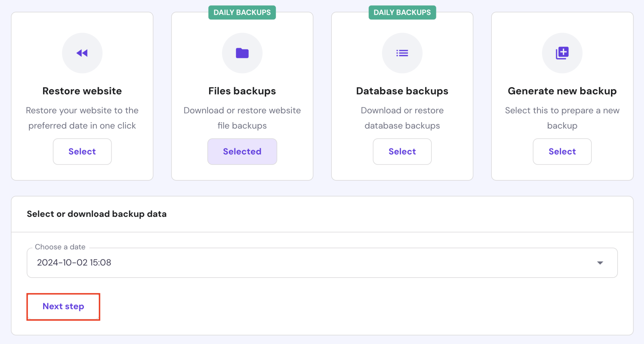
Task: Click the Select or download backup data header
Action: point(97,214)
